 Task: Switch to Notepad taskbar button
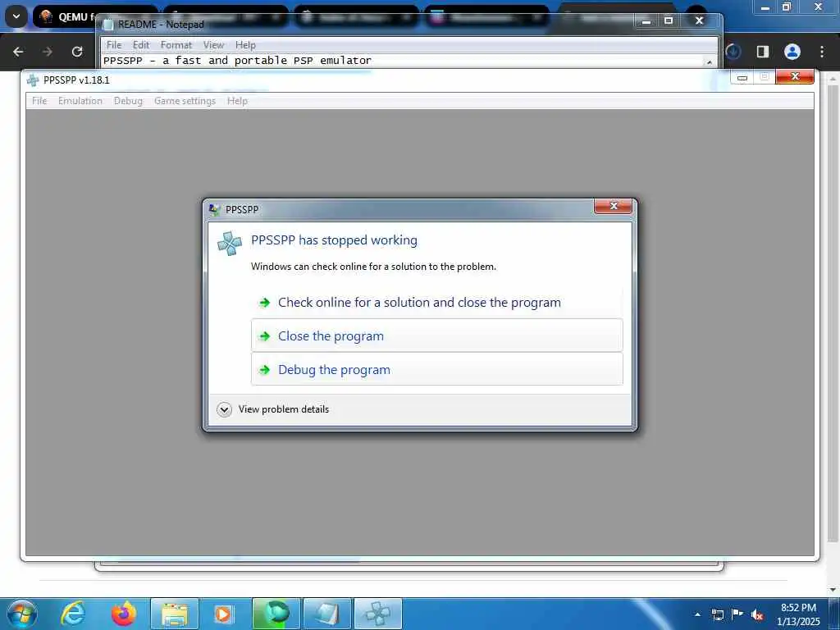pyautogui.click(x=327, y=614)
